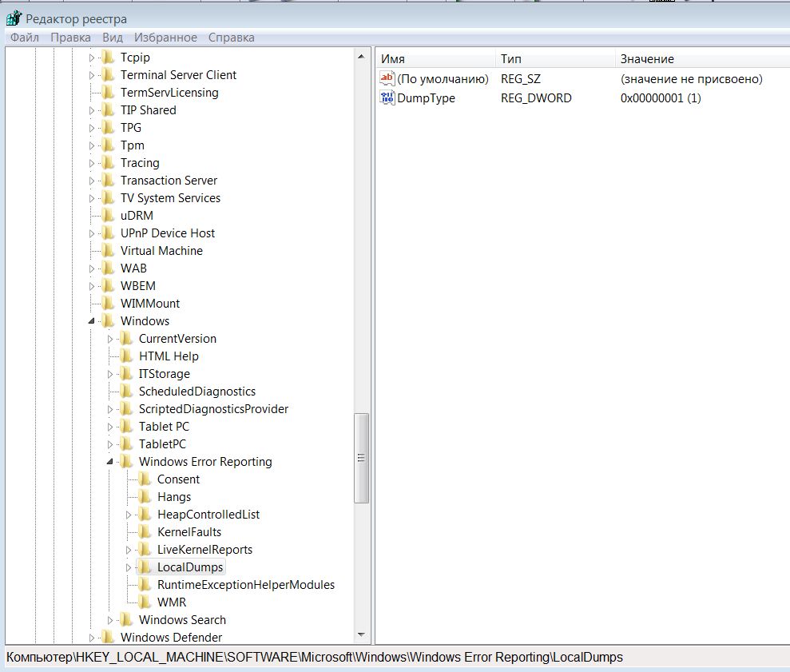Click the Windows key folder icon
790x672 pixels.
click(108, 321)
